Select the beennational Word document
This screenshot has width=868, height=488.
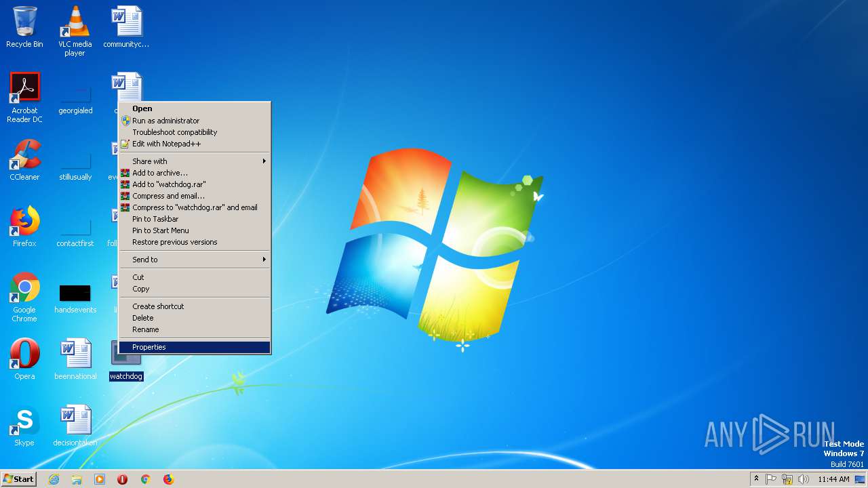pyautogui.click(x=75, y=359)
